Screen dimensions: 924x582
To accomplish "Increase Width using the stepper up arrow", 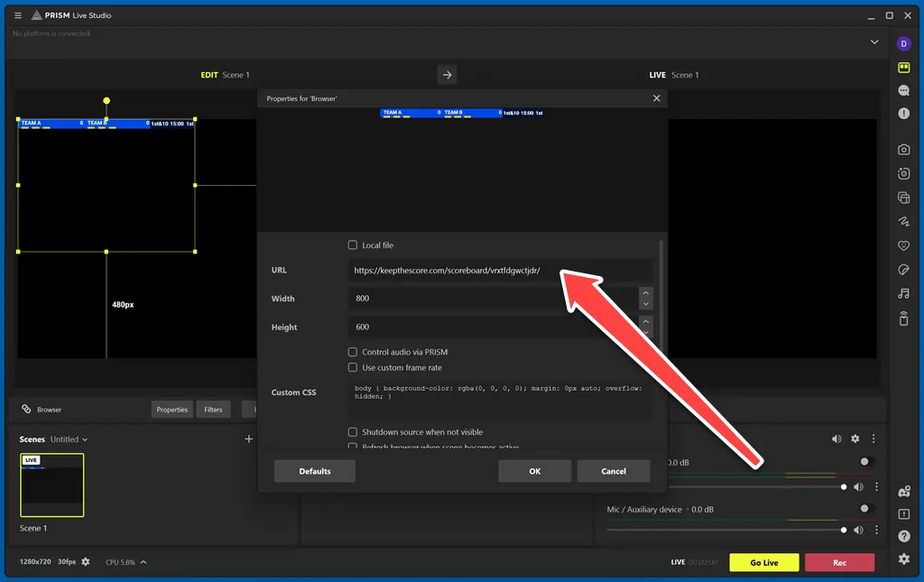I will [646, 293].
